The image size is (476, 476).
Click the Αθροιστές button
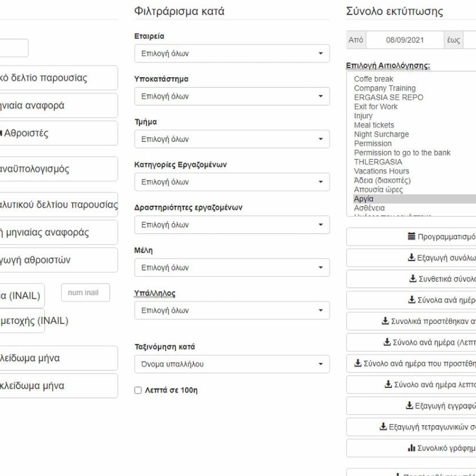[59, 133]
